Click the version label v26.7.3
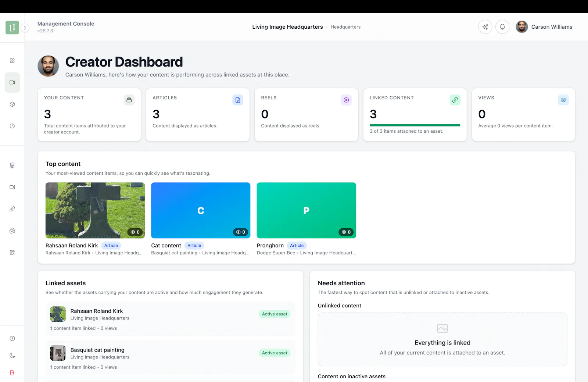 point(45,31)
